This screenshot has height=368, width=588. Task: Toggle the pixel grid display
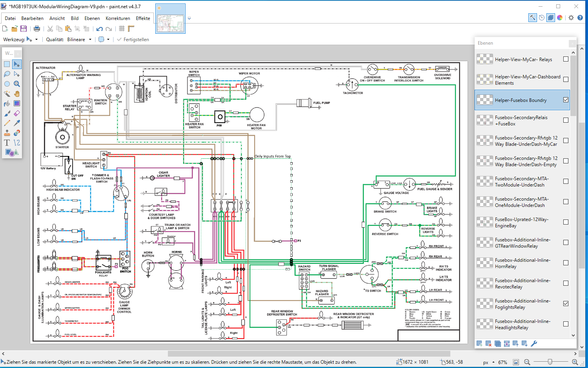click(x=122, y=29)
